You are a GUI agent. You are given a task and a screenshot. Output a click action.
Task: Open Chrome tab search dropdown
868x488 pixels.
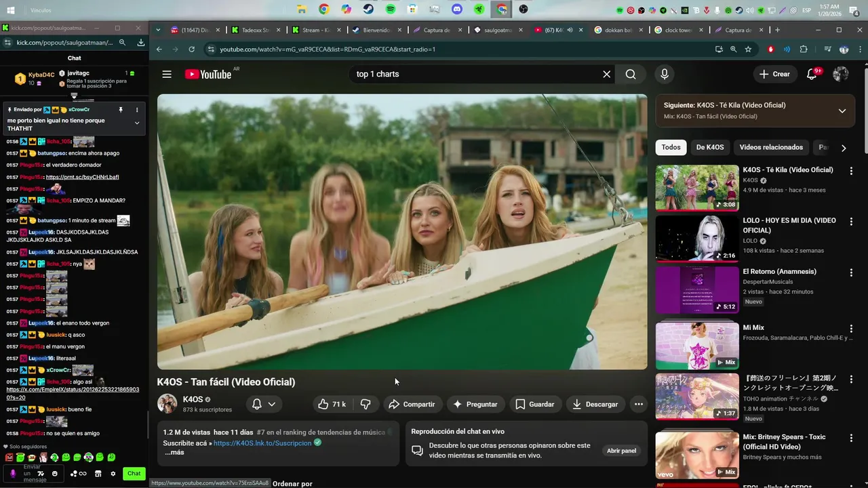(158, 30)
